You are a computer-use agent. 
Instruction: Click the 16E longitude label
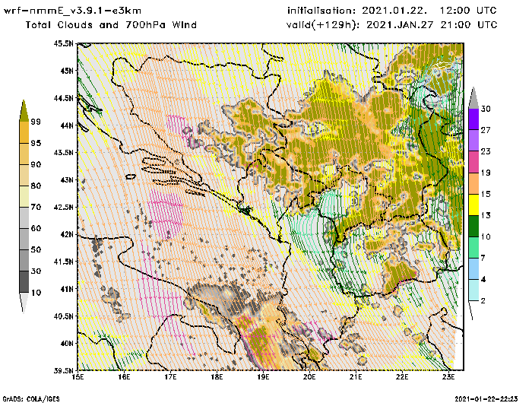(x=124, y=377)
